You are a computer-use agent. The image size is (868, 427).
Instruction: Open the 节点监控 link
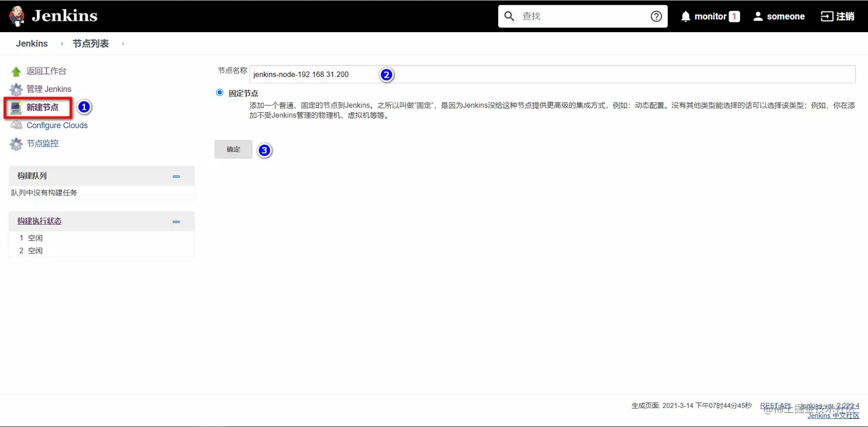(x=42, y=143)
